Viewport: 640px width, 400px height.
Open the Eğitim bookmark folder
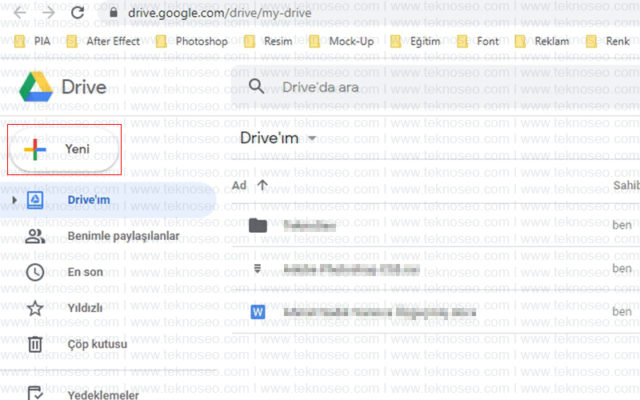[x=415, y=41]
